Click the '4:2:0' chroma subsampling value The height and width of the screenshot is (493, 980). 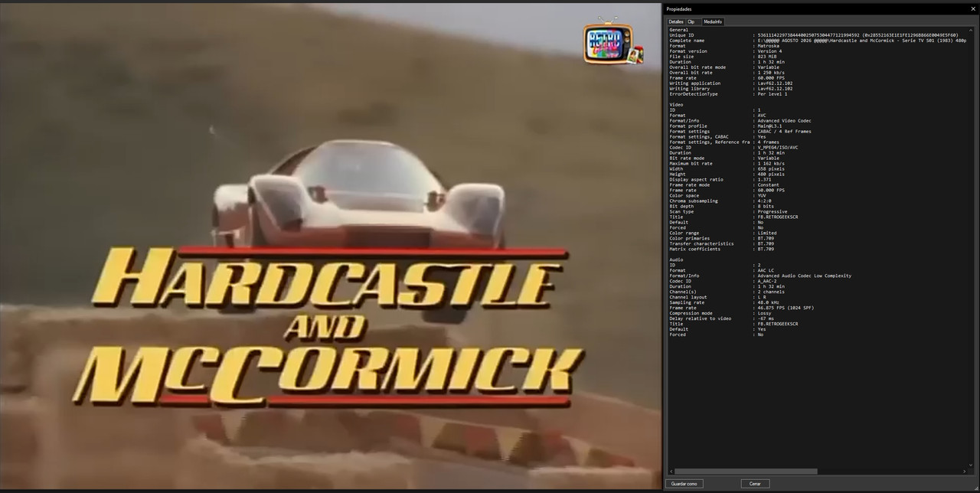pos(765,201)
